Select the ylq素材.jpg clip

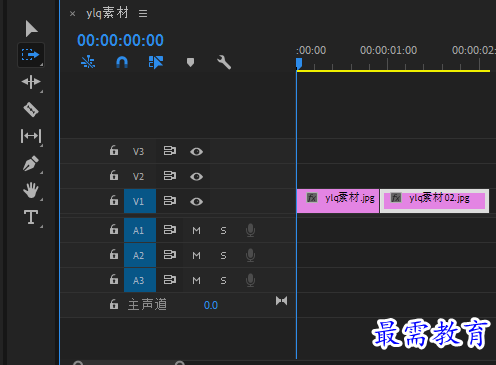click(338, 201)
